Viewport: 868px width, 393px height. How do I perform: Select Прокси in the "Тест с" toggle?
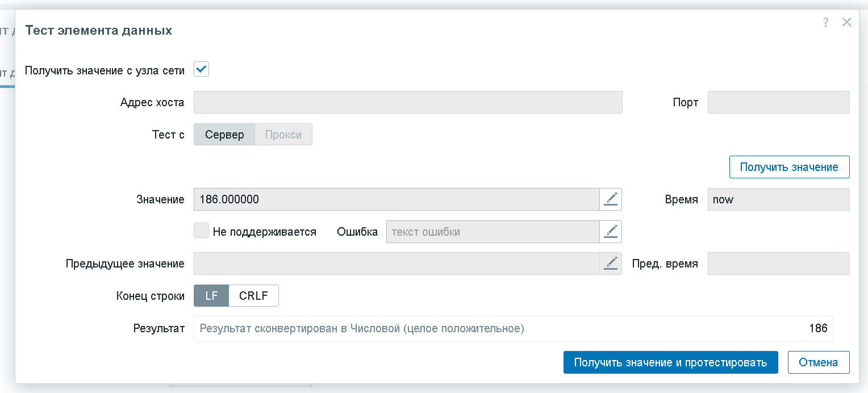click(283, 135)
